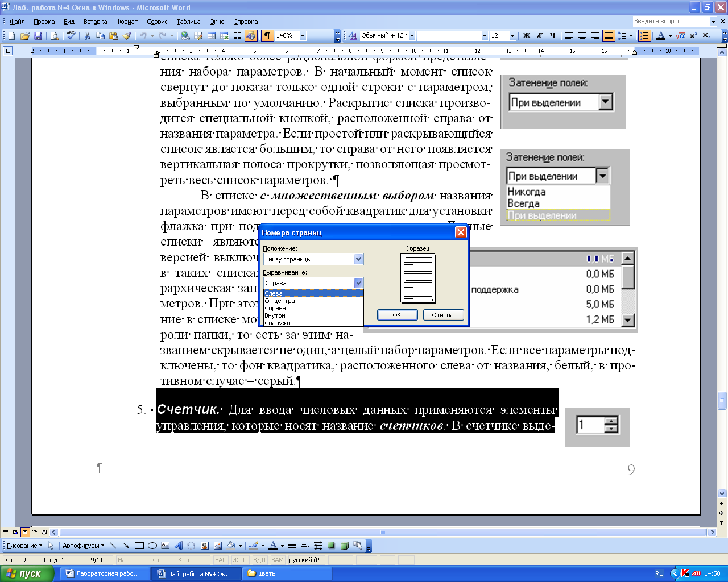The width and height of the screenshot is (728, 582).
Task: Click Отмена in the Номера страниц dialog
Action: [x=443, y=315]
